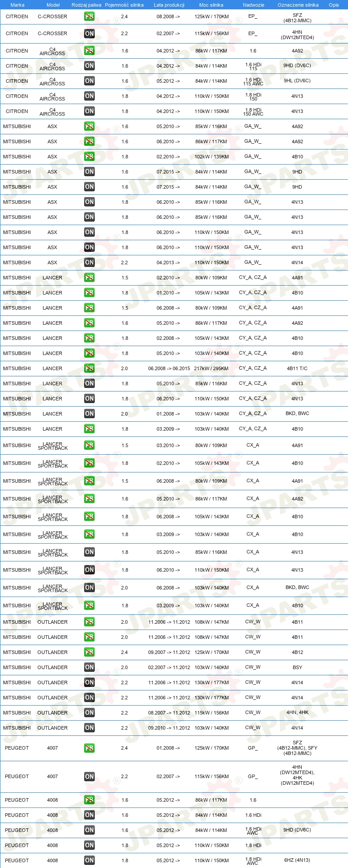Click the petrol icon in Lancer CY_A 02.2008 row
This screenshot has height=868, width=348.
[x=89, y=338]
